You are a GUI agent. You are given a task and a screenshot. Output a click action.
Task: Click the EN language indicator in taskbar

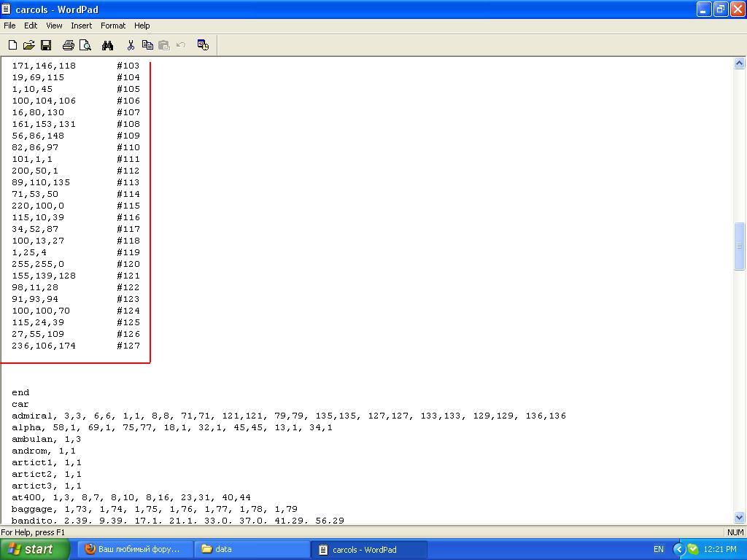659,549
